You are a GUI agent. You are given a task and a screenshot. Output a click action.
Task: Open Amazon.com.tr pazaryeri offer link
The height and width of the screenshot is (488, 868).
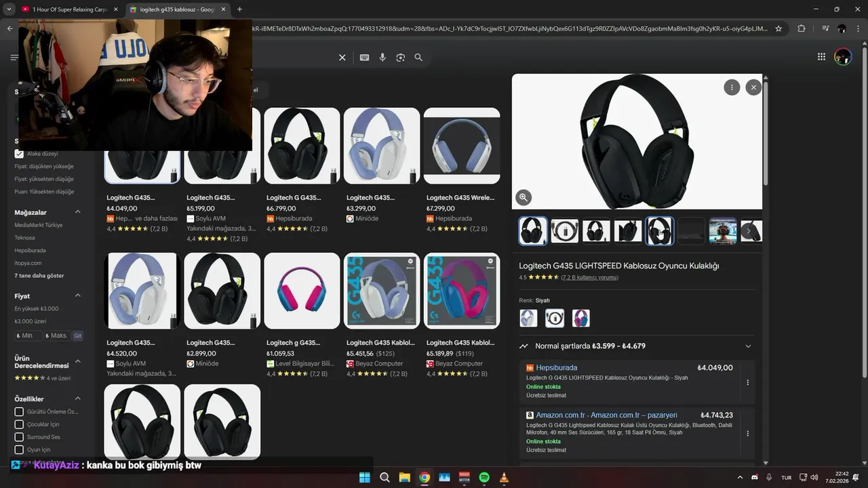[x=606, y=415]
